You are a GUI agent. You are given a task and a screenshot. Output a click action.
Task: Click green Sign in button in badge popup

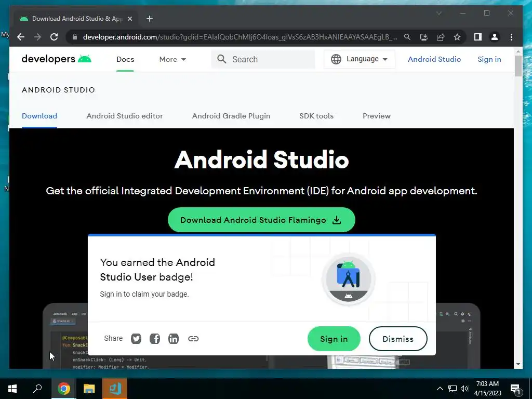point(334,339)
